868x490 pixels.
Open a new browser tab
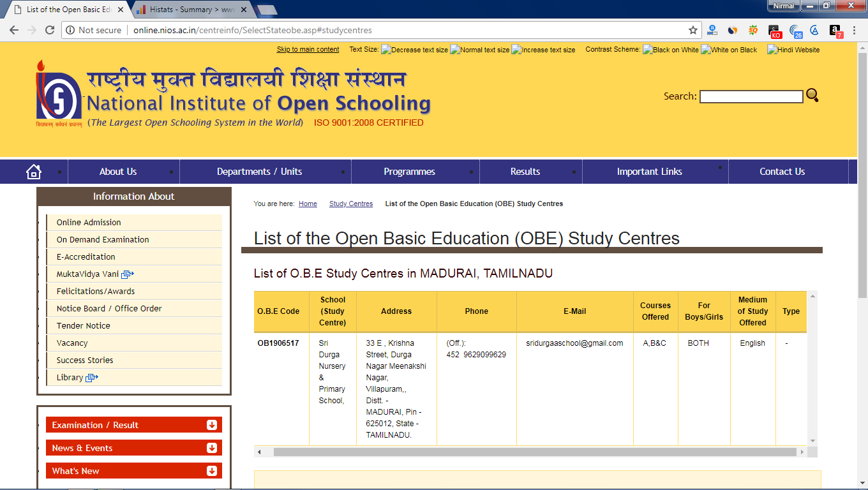[x=266, y=10]
